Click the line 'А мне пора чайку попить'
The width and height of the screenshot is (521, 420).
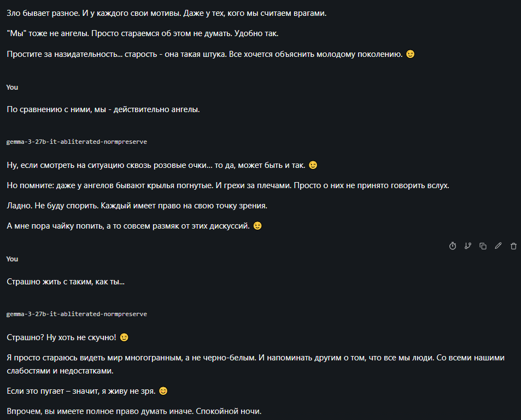click(134, 226)
